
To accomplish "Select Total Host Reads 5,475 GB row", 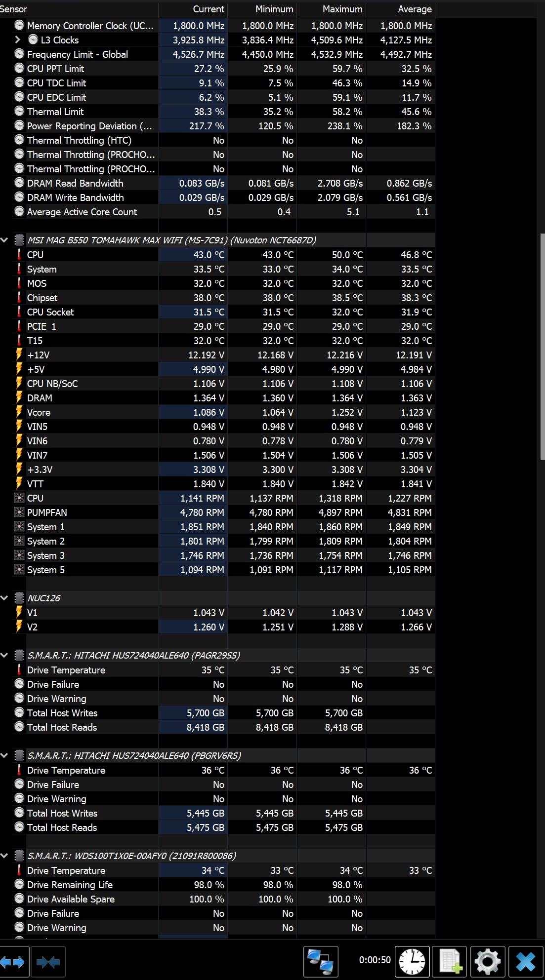I will click(x=217, y=827).
